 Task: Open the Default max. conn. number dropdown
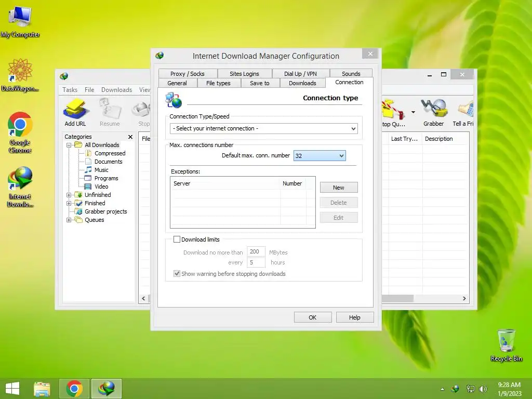320,156
